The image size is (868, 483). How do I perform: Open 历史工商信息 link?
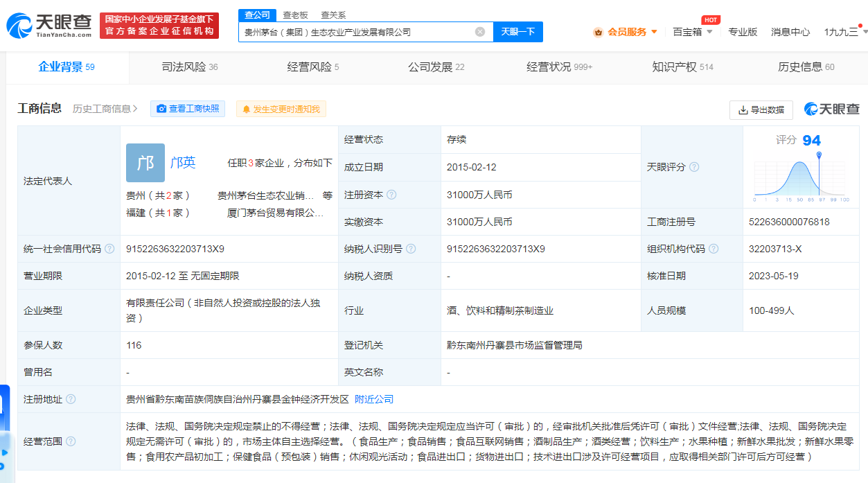click(x=105, y=109)
